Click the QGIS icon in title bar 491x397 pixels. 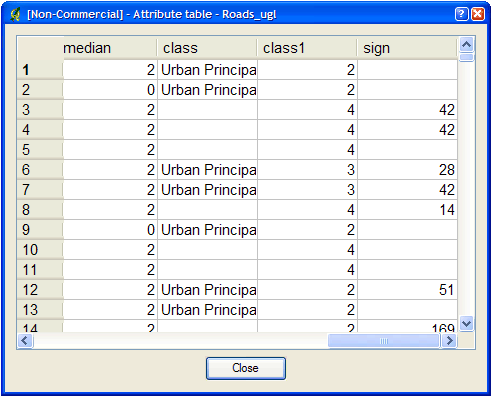(15, 14)
